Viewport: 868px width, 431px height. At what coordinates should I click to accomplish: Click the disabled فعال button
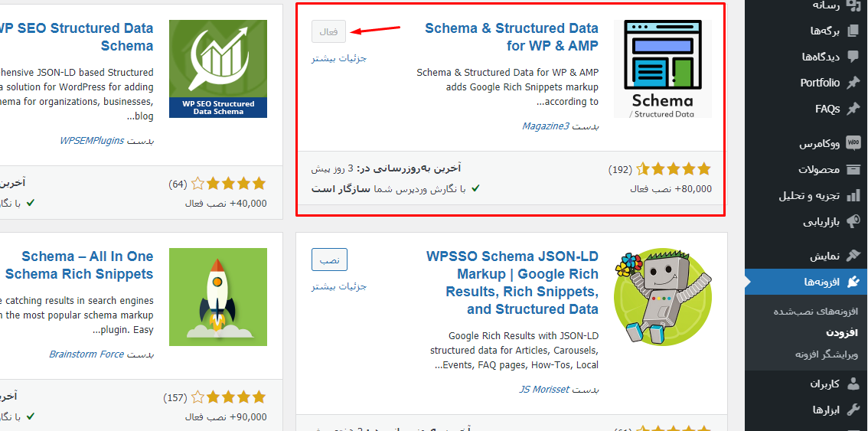click(x=329, y=31)
